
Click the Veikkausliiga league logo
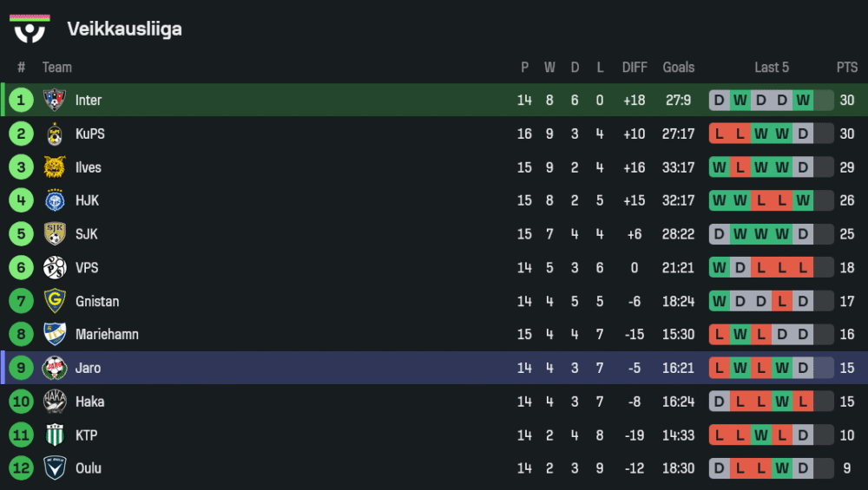pyautogui.click(x=30, y=29)
